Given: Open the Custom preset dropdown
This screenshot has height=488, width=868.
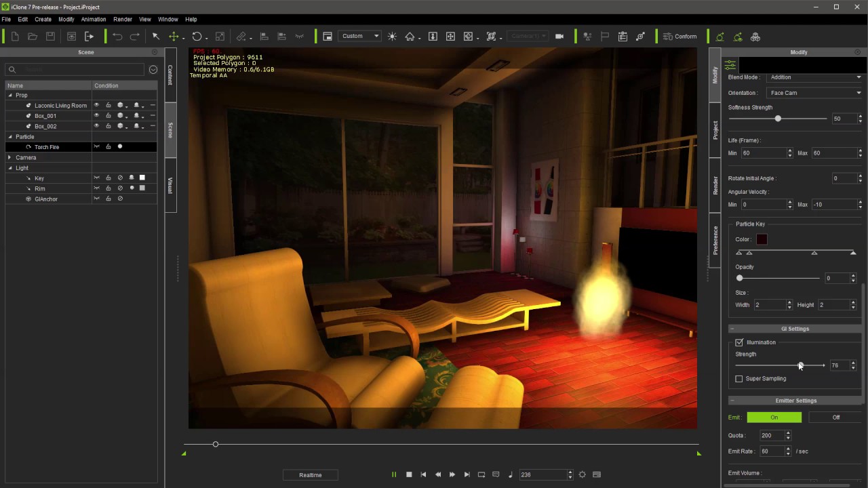Looking at the screenshot, I should point(359,37).
